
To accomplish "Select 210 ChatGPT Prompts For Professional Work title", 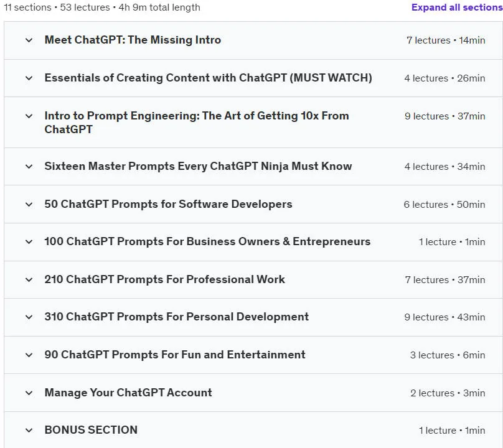I will pos(164,279).
